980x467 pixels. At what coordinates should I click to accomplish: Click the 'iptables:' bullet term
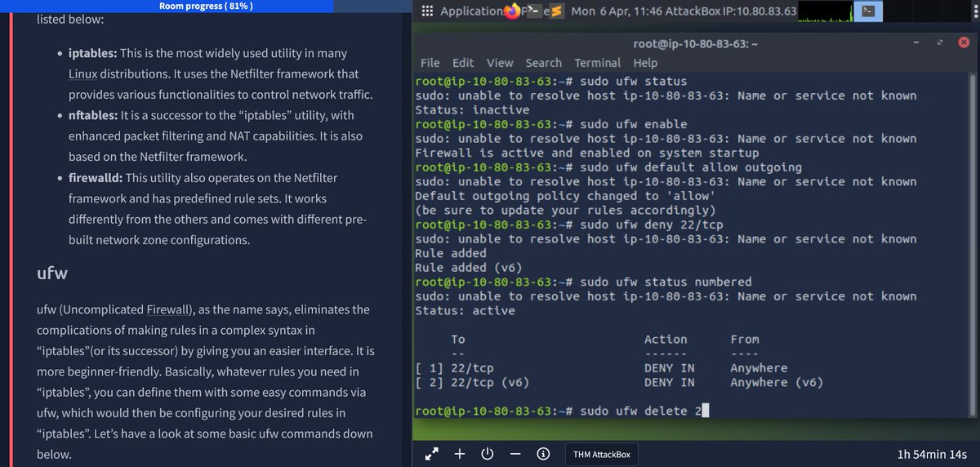[93, 53]
